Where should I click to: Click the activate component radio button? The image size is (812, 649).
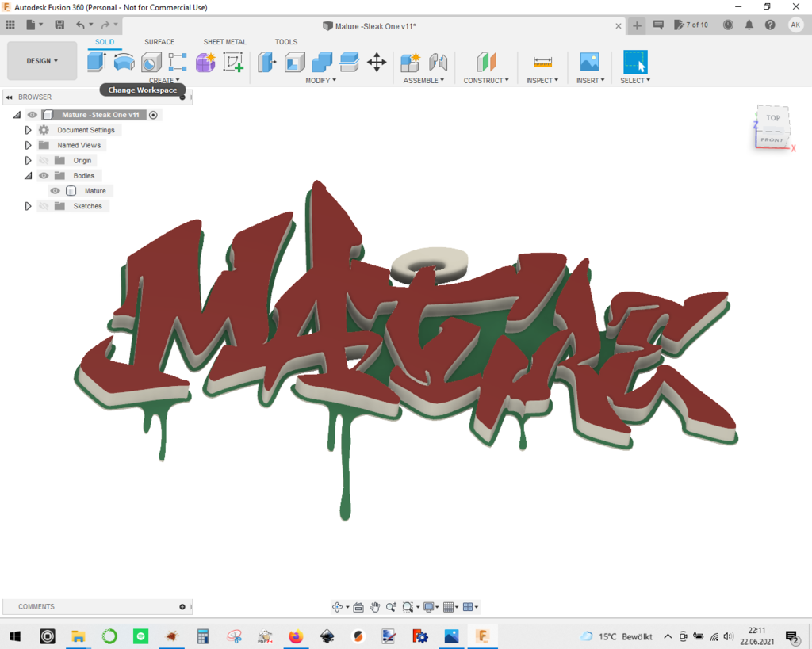tap(153, 115)
